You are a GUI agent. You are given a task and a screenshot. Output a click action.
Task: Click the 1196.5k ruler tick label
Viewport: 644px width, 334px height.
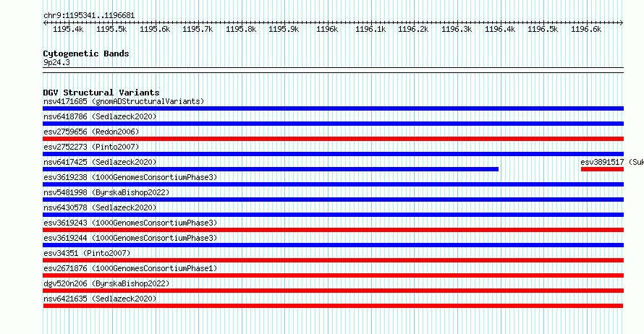pos(543,29)
